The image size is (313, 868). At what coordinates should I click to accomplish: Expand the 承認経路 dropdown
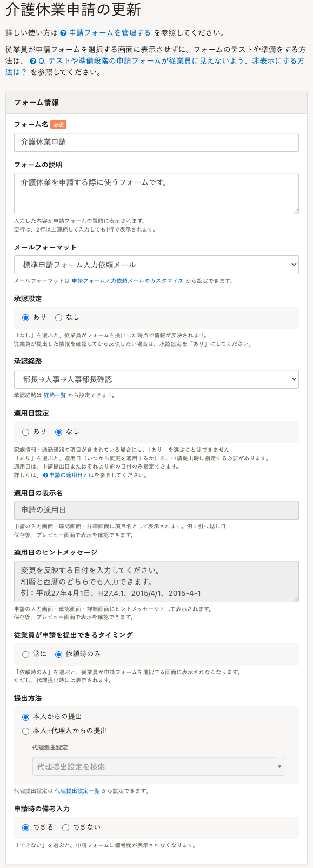pyautogui.click(x=156, y=379)
